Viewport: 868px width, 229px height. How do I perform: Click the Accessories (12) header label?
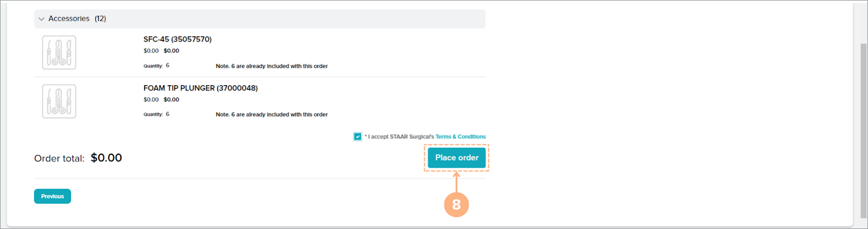(77, 18)
